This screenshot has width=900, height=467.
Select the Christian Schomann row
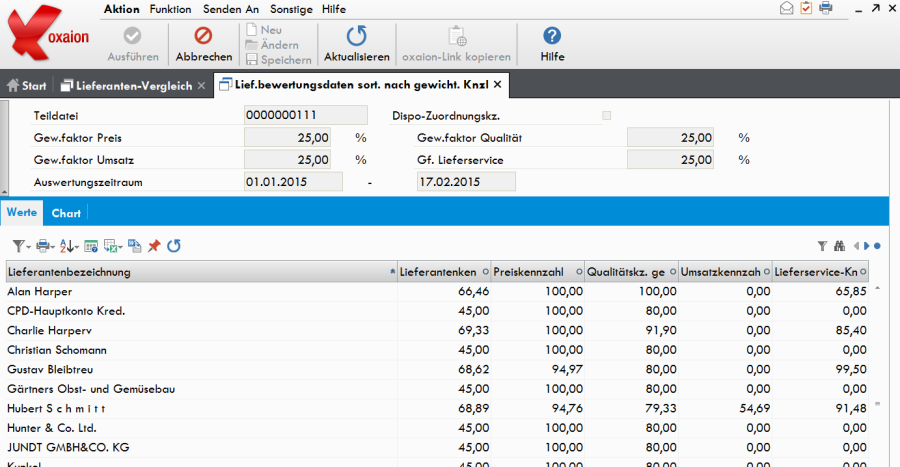(437, 350)
